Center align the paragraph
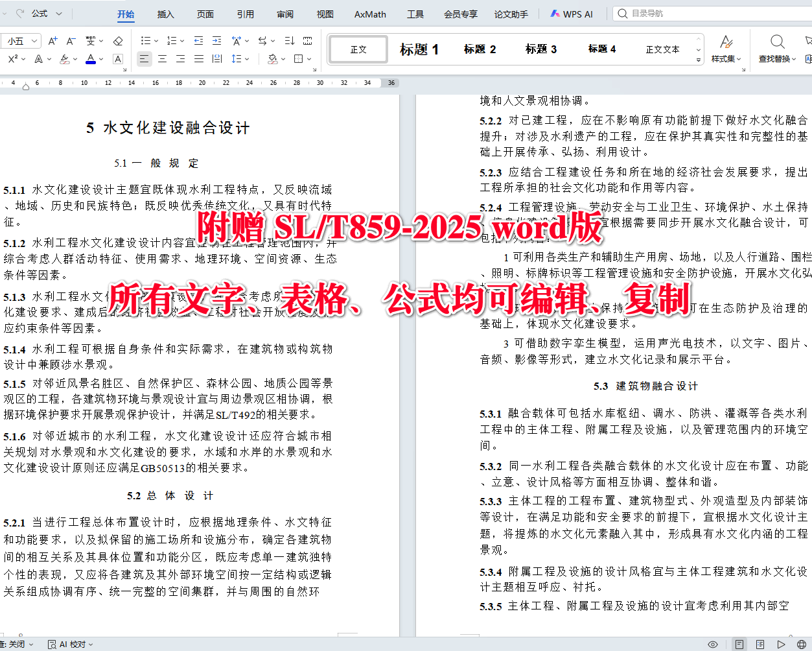 pos(162,59)
